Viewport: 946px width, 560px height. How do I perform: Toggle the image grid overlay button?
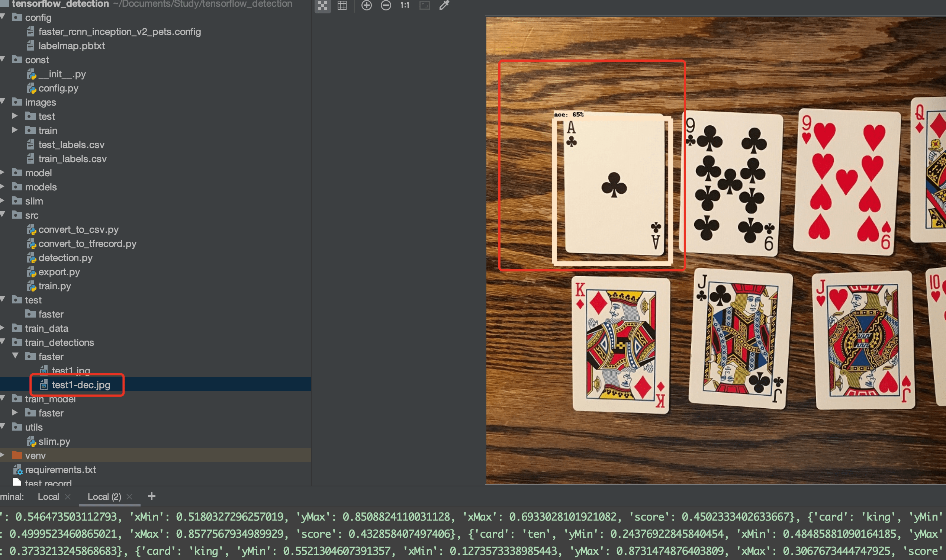[x=342, y=5]
